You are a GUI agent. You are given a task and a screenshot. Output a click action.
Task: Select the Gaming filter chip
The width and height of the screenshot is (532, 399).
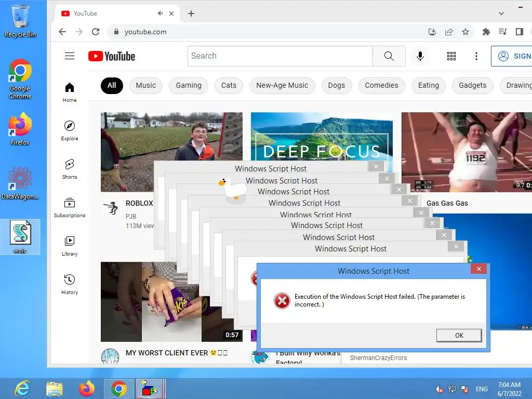click(189, 86)
